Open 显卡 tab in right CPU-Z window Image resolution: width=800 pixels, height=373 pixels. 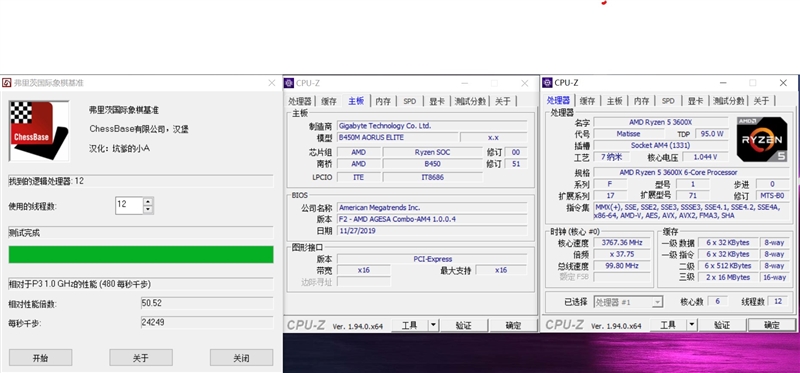point(695,101)
